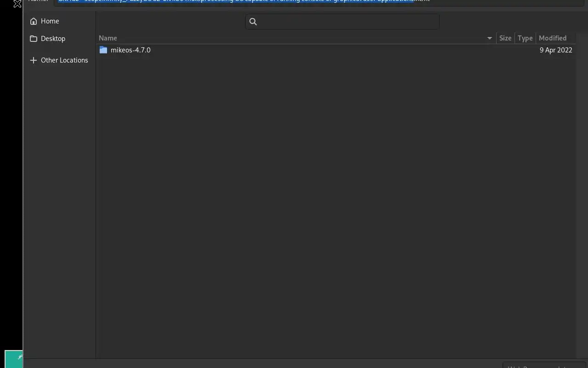Click the Home house icon
The width and height of the screenshot is (588, 368).
pos(34,21)
